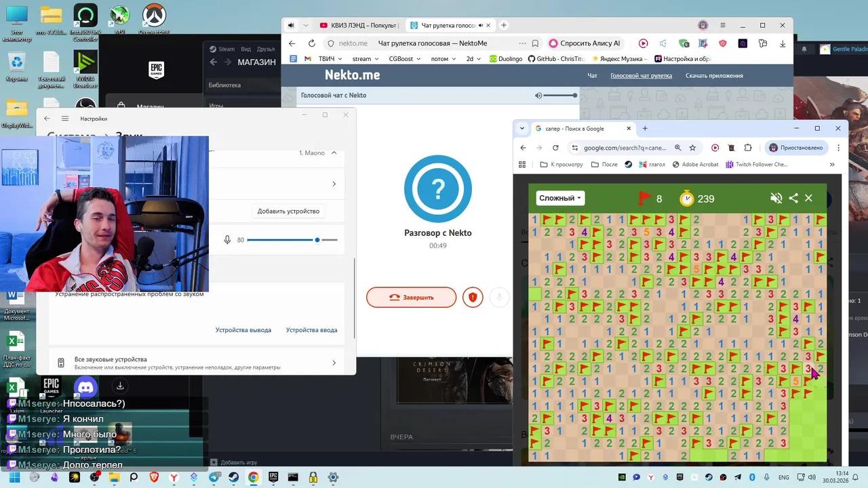Viewport: 868px width, 488px height.
Task: Select the 'Чат рулетка голосовая' tab
Action: 450,25
